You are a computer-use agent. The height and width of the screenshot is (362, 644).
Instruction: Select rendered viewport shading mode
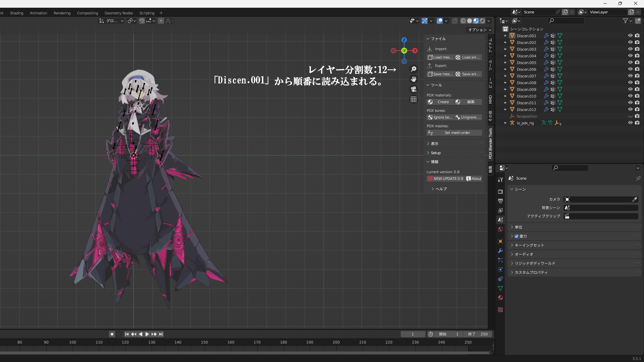[x=482, y=21]
